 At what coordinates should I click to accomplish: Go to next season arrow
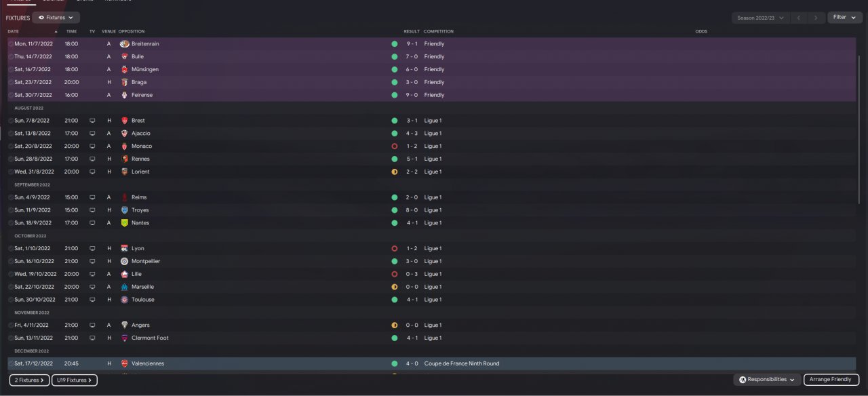[816, 18]
